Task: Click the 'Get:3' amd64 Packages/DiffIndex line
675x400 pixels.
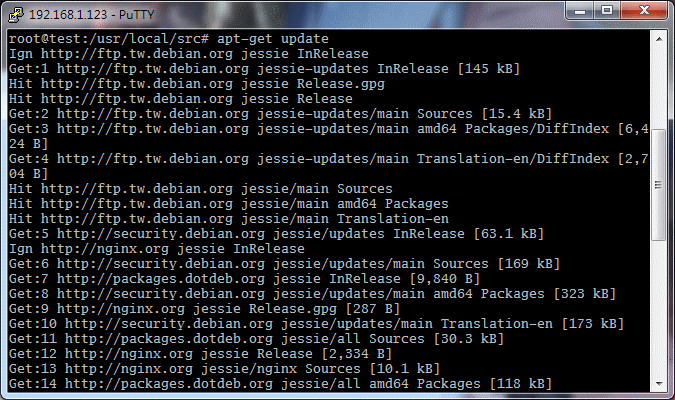Action: coord(329,129)
